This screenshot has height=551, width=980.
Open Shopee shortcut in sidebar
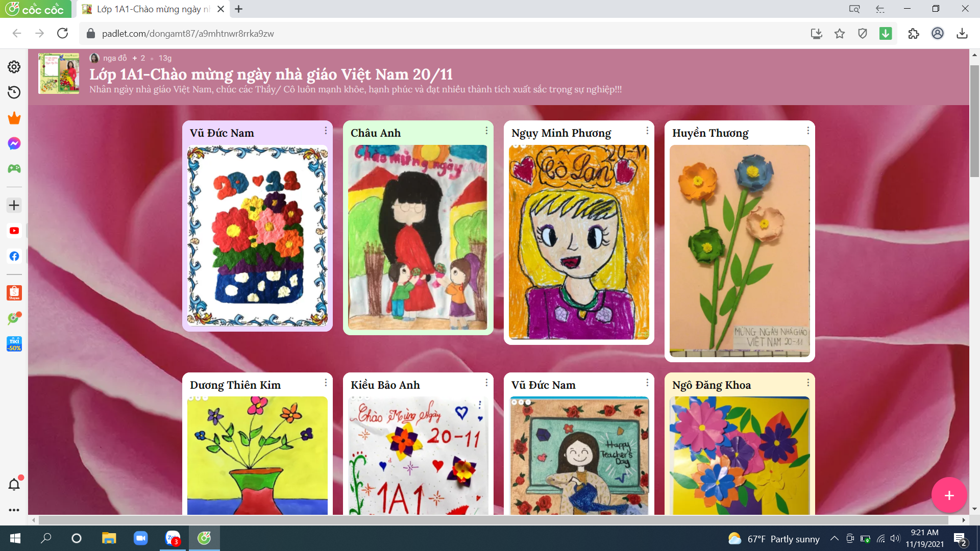pos(14,293)
